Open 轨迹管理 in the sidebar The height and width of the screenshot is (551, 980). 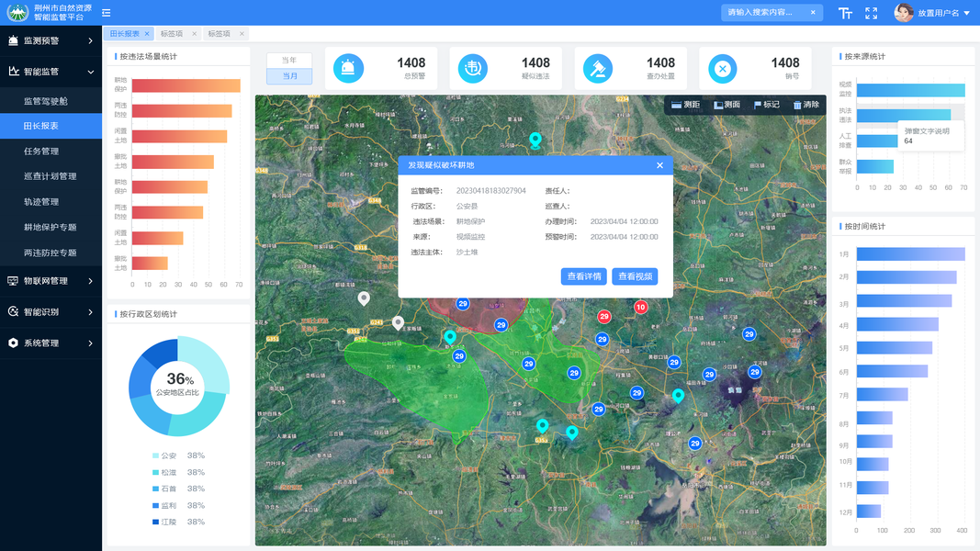51,202
